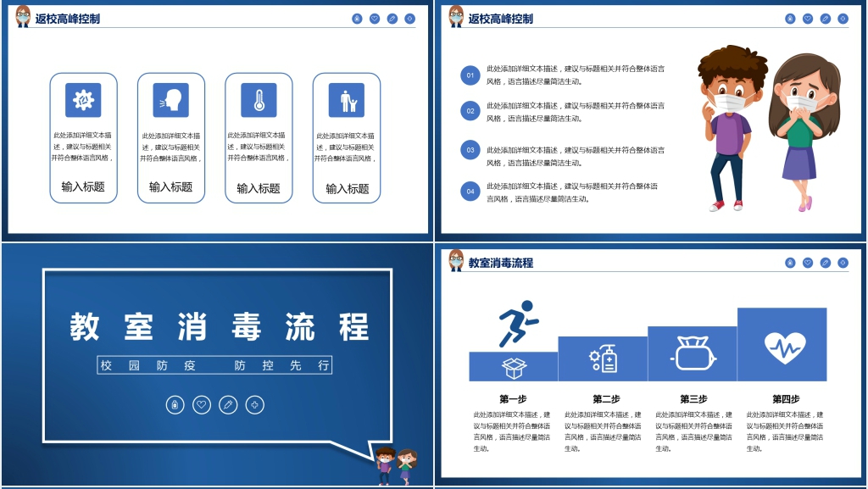This screenshot has width=868, height=489.
Task: Open the large 教室消毒流程 title slide text
Action: (219, 327)
